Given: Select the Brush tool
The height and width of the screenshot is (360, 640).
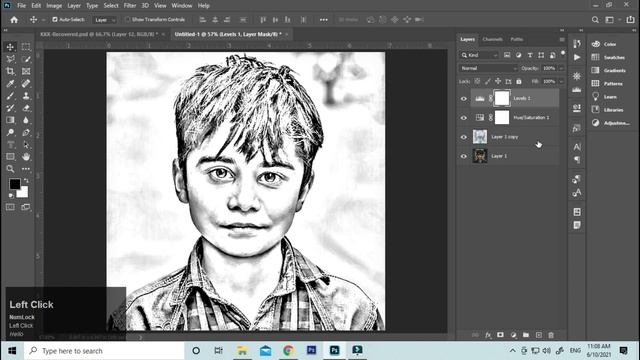Looking at the screenshot, I should point(10,96).
